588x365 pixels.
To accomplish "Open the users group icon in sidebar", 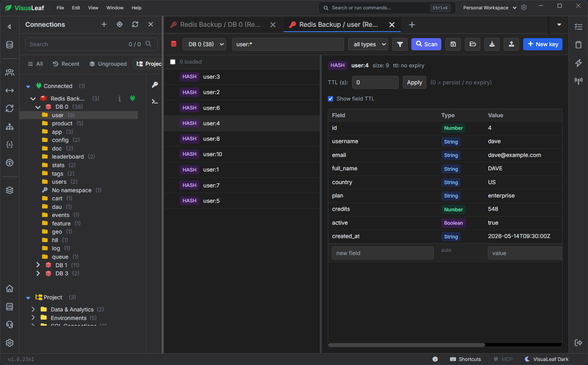I will [x=9, y=72].
